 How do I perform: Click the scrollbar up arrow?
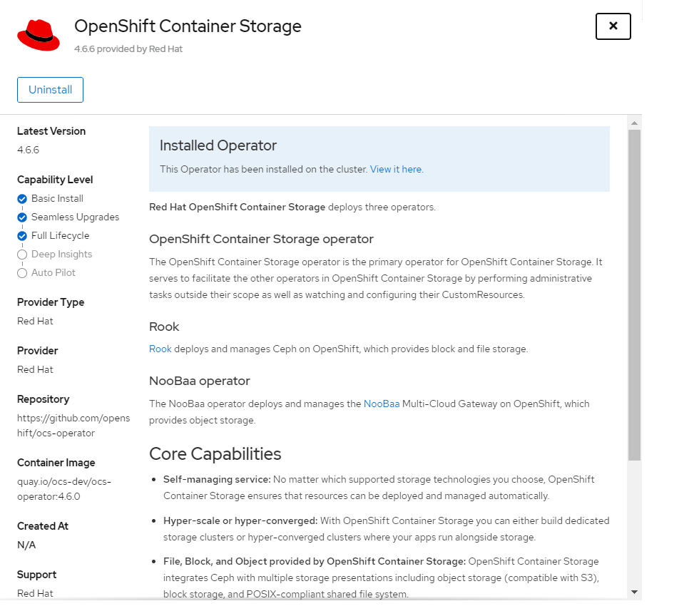click(634, 124)
